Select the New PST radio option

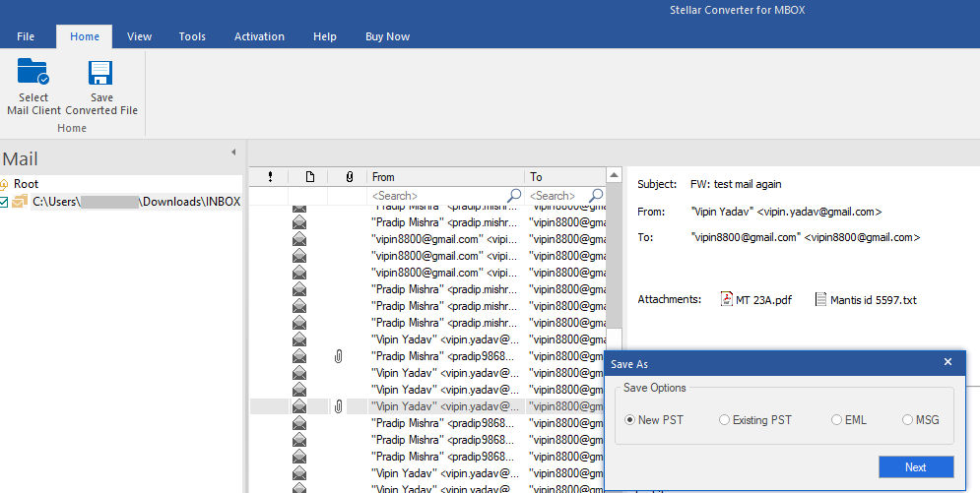(x=654, y=420)
